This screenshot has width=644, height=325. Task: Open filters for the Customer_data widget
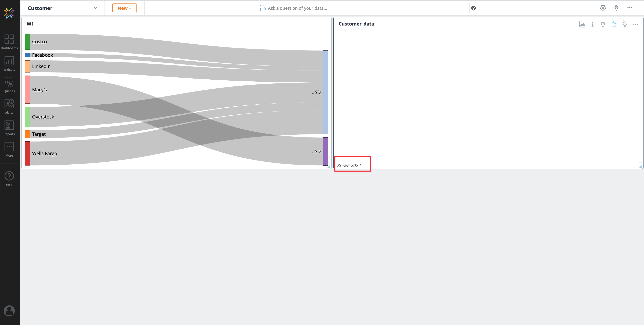coord(625,24)
